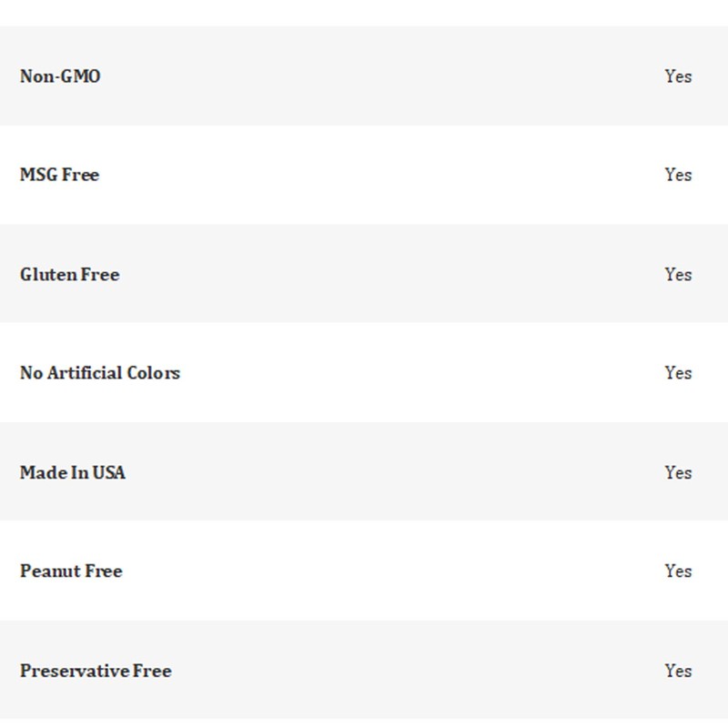The width and height of the screenshot is (728, 728).
Task: Select Yes in the Peanut Free row
Action: [x=678, y=571]
